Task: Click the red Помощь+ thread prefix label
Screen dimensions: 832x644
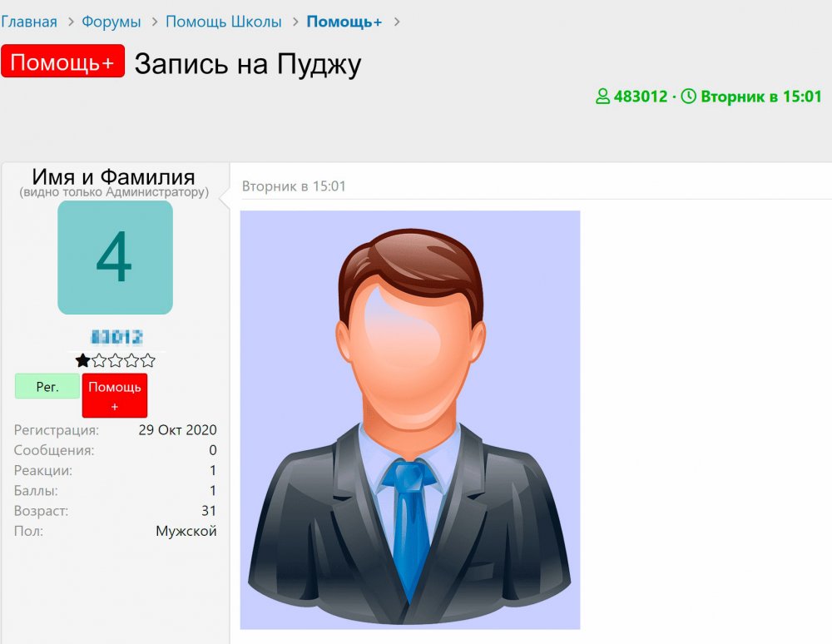Action: click(x=62, y=61)
